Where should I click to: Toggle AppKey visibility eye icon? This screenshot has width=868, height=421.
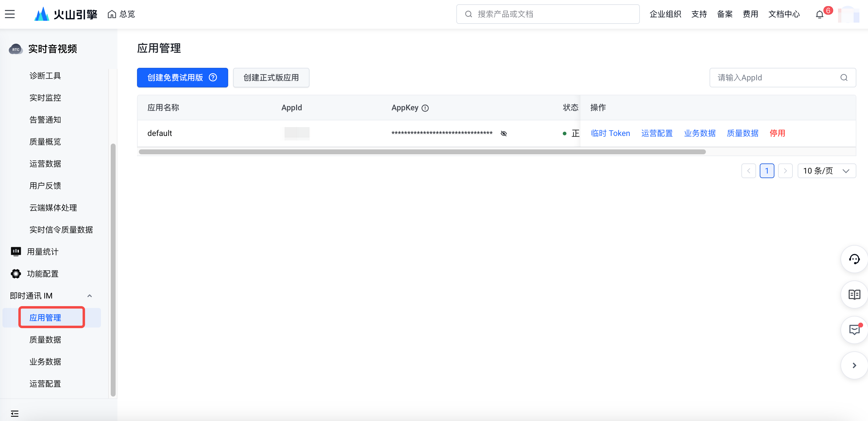point(504,134)
